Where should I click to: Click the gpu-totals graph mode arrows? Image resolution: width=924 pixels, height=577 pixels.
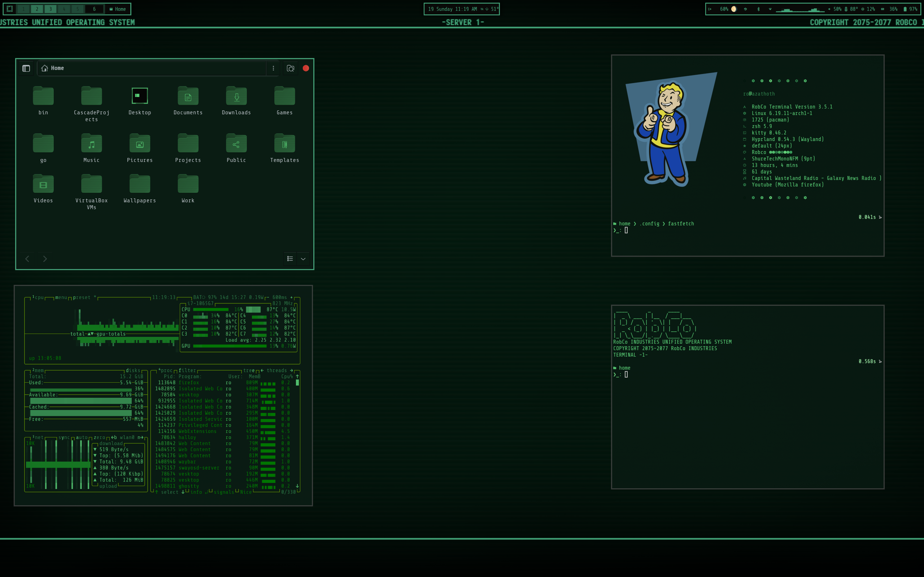pos(91,334)
